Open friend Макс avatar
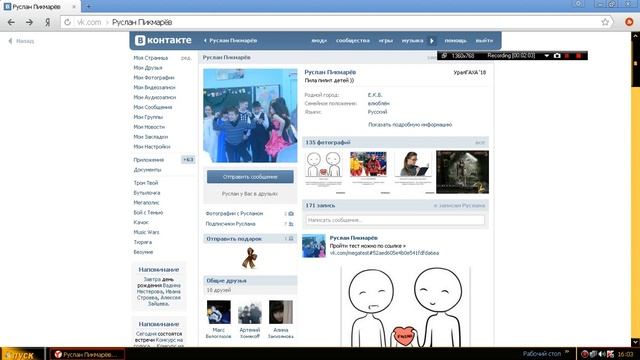The image size is (640, 360). click(x=218, y=312)
